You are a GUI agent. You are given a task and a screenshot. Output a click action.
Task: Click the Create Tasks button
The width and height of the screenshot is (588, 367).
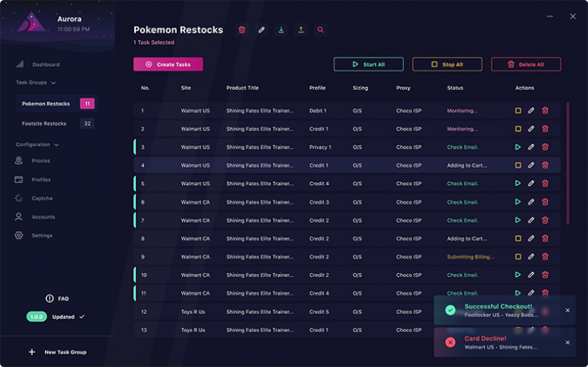click(168, 64)
